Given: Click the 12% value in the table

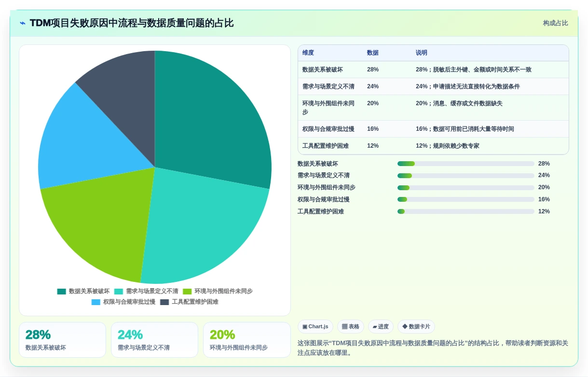Looking at the screenshot, I should [x=373, y=146].
